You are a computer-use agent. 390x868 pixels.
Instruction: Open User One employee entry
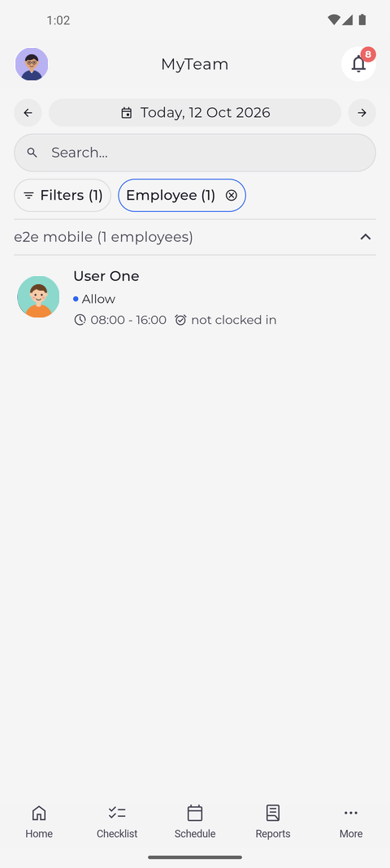(195, 297)
